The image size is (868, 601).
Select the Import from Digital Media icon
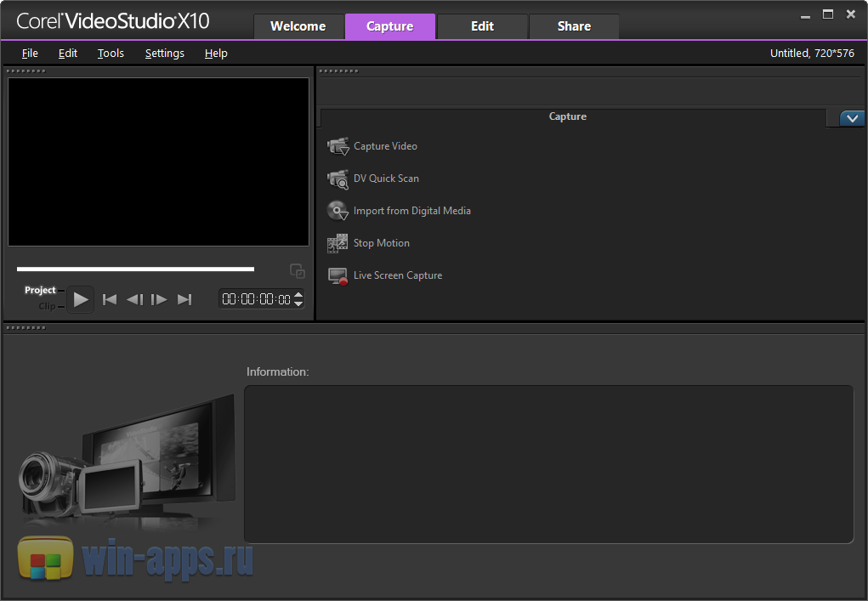(338, 211)
